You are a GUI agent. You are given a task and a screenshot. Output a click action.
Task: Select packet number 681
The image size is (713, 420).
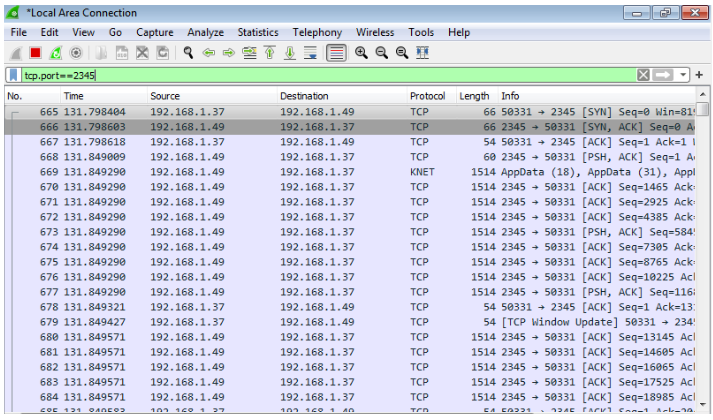coord(350,352)
